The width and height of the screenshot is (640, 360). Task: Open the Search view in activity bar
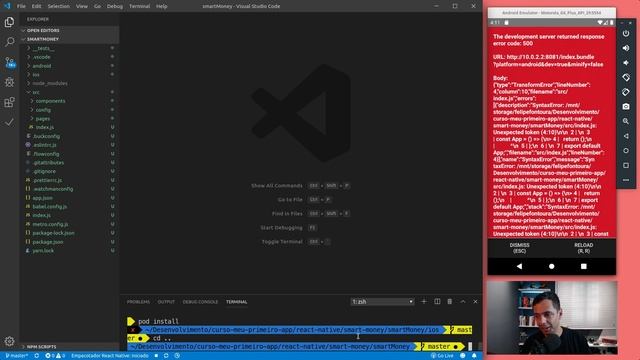click(x=9, y=42)
